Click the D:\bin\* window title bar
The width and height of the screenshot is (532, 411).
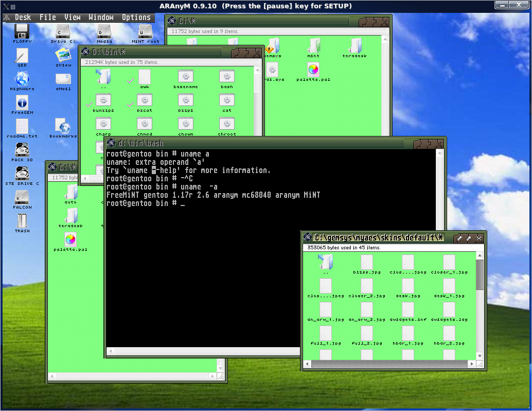(156, 52)
